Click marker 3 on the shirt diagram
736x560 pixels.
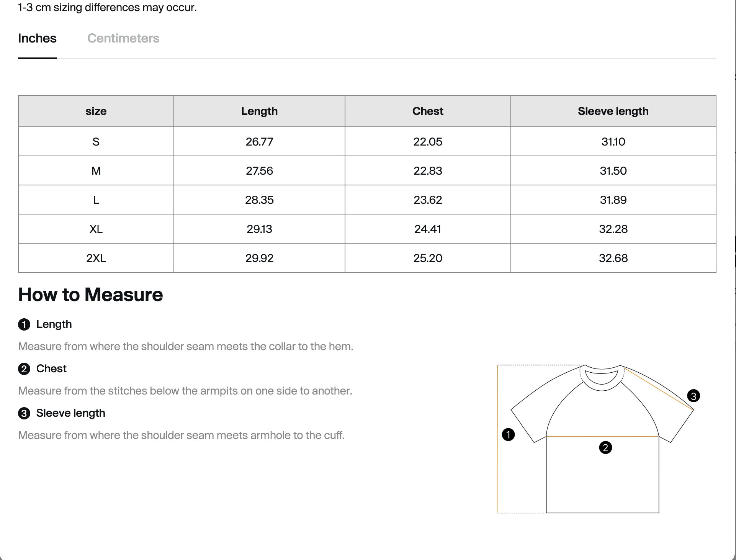pyautogui.click(x=693, y=396)
